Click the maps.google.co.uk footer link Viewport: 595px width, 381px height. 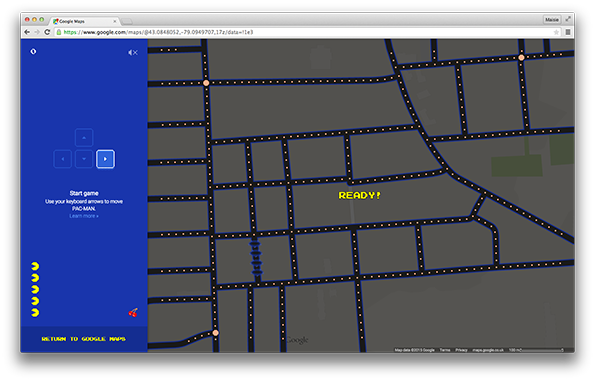[x=488, y=350]
